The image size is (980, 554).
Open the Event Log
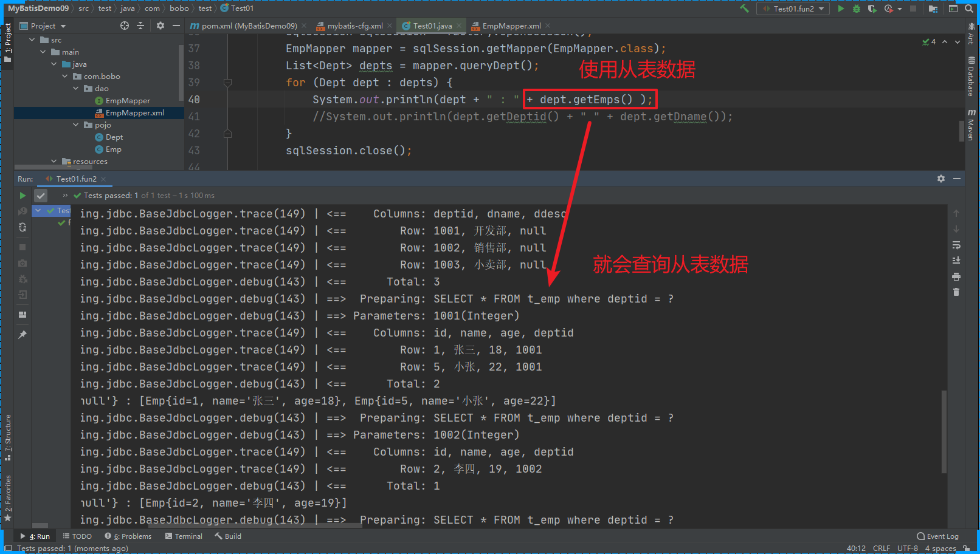tap(937, 536)
